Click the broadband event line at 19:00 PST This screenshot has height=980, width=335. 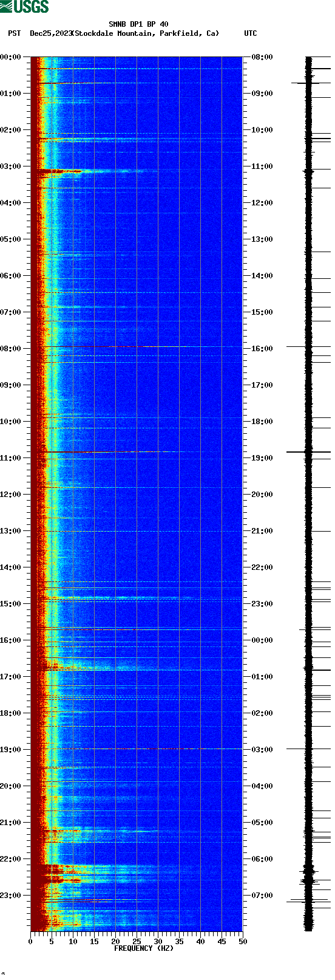pos(137,749)
